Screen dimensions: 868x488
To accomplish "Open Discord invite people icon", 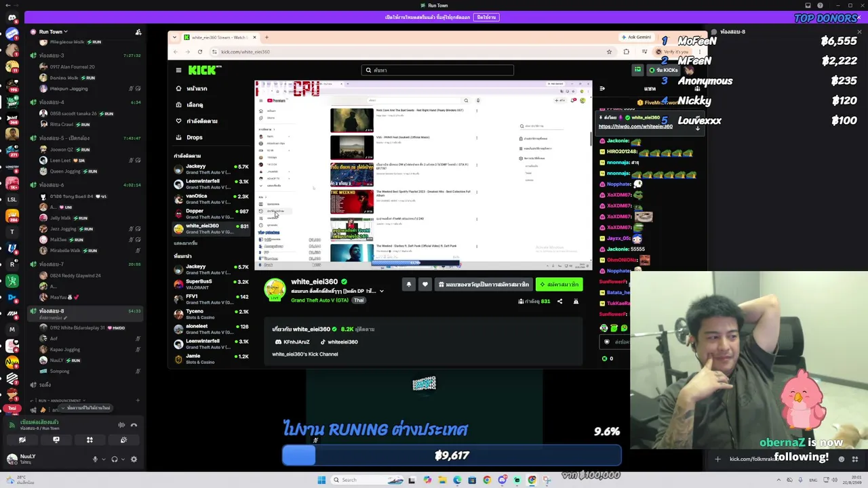I will 138,32.
